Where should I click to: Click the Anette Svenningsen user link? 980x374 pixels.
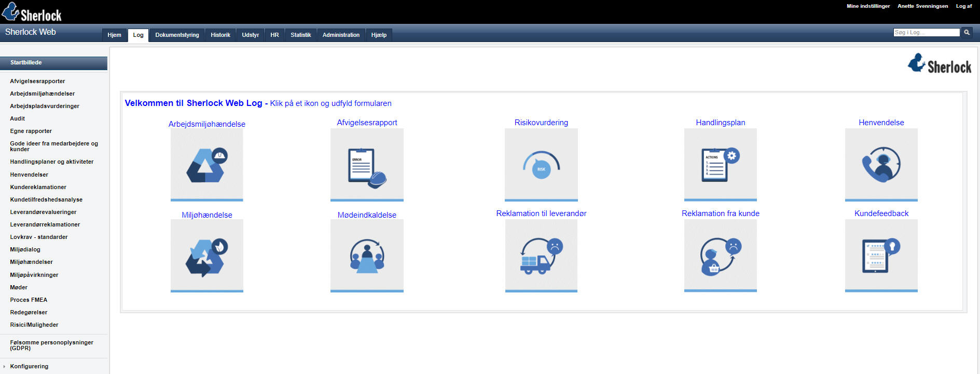pyautogui.click(x=922, y=6)
